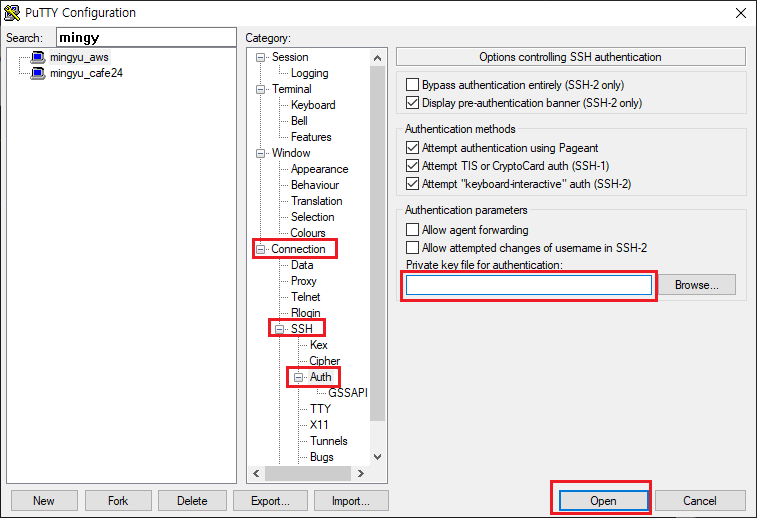The image size is (757, 518).
Task: Click the Fork button
Action: [118, 501]
